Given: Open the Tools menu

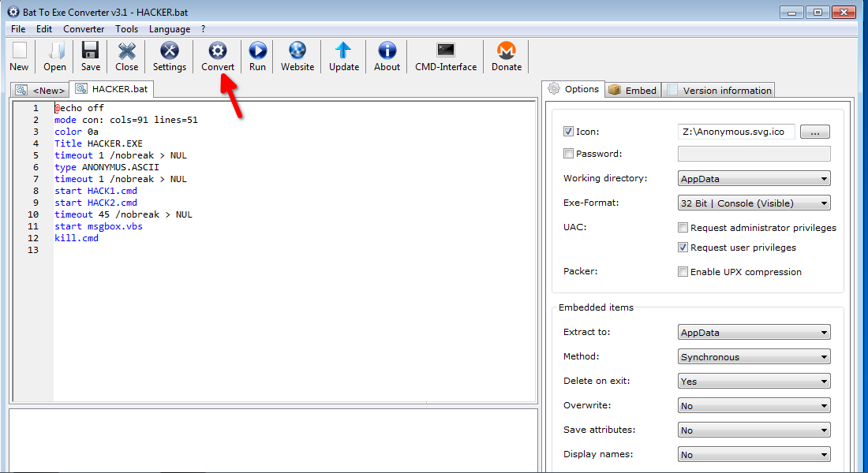Looking at the screenshot, I should click(x=126, y=28).
